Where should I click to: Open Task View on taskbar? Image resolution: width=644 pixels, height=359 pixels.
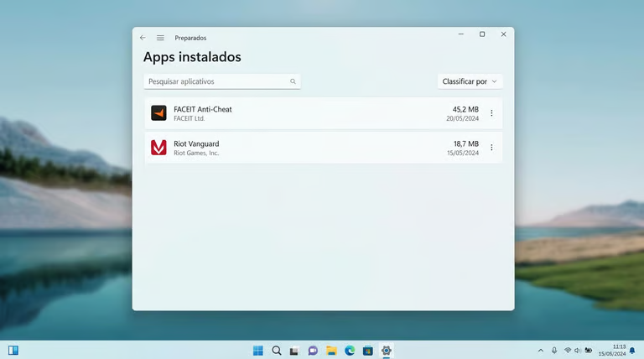point(294,351)
